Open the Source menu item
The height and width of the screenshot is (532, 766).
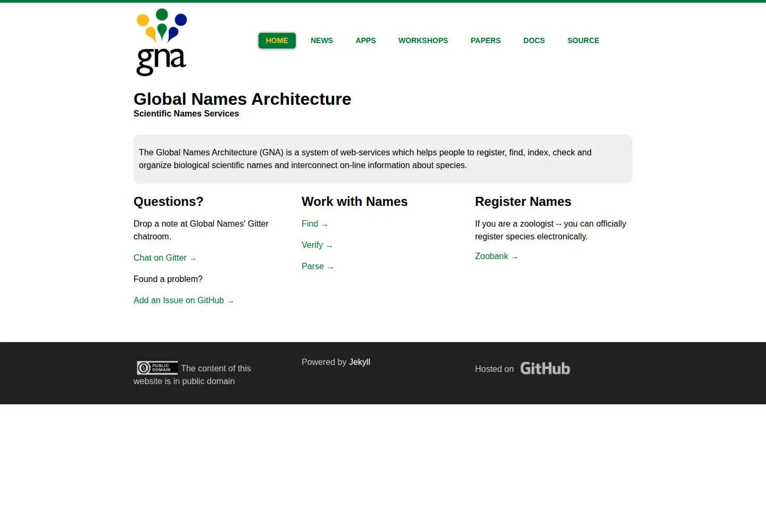pyautogui.click(x=584, y=40)
